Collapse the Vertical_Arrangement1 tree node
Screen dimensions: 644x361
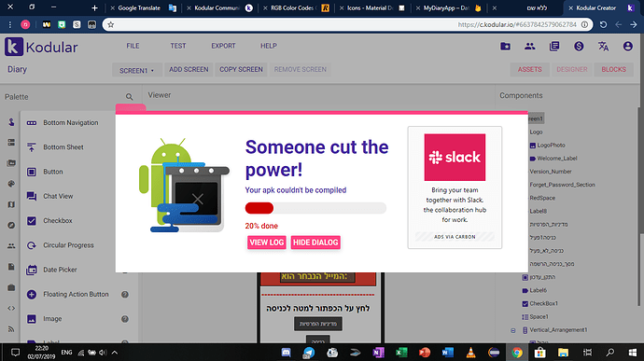point(513,330)
